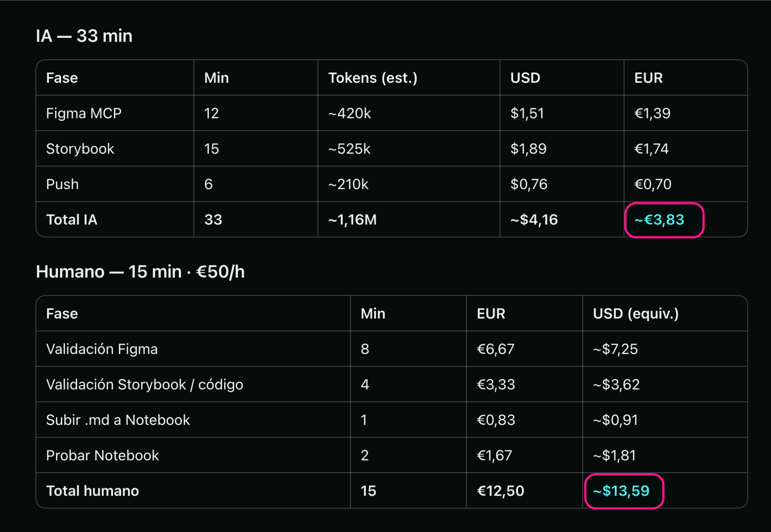Click the Tokens (est.) column header

coord(373,78)
